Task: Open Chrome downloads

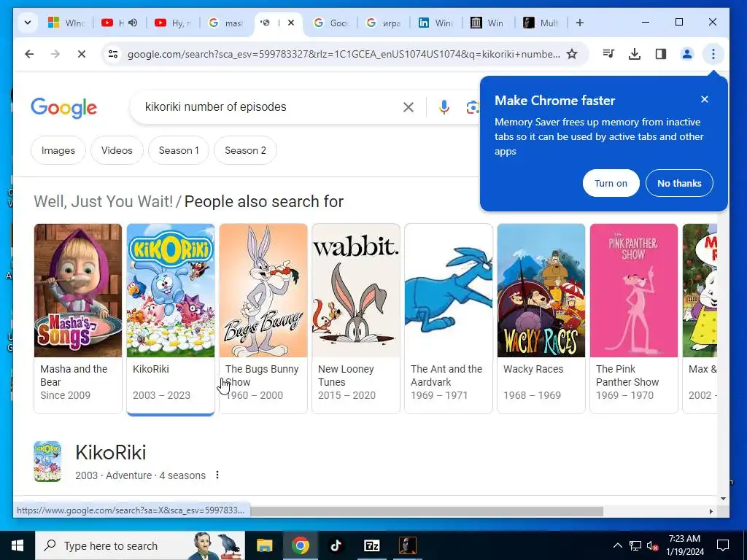Action: tap(635, 54)
